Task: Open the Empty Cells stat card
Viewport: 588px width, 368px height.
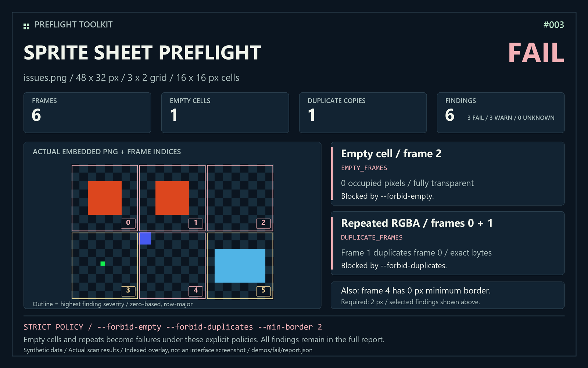Action: (x=225, y=113)
